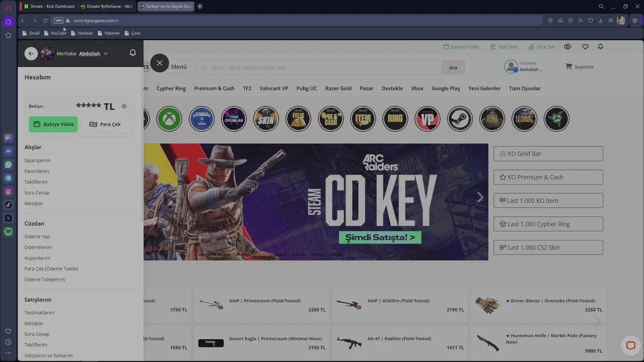Reveal hidden balance with eye icon
Image resolution: width=644 pixels, height=362 pixels.
pyautogui.click(x=124, y=106)
